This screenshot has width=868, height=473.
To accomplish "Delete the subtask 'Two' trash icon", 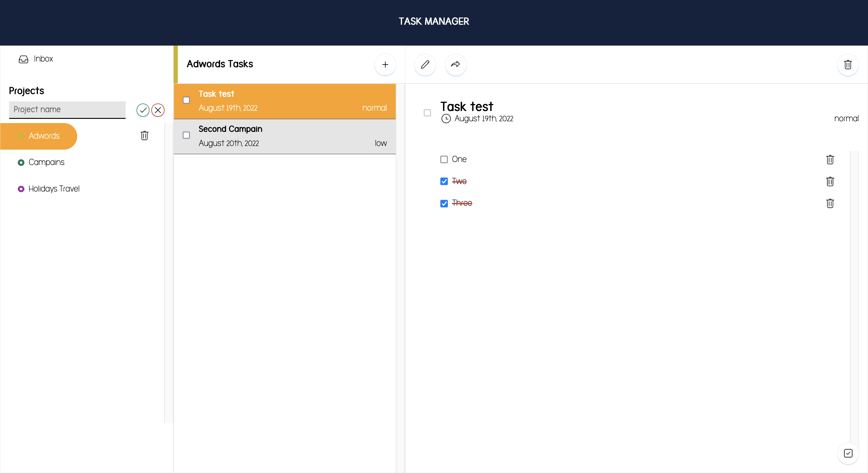I will 830,181.
